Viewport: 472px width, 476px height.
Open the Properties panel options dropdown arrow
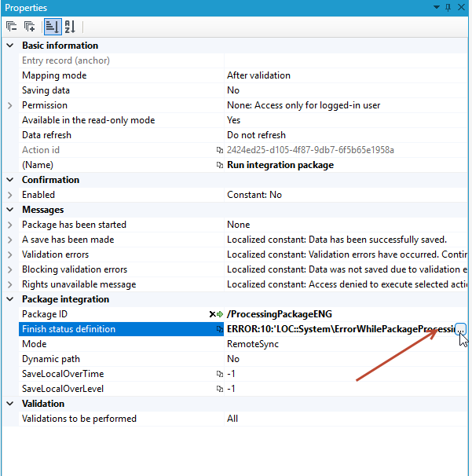pyautogui.click(x=436, y=7)
